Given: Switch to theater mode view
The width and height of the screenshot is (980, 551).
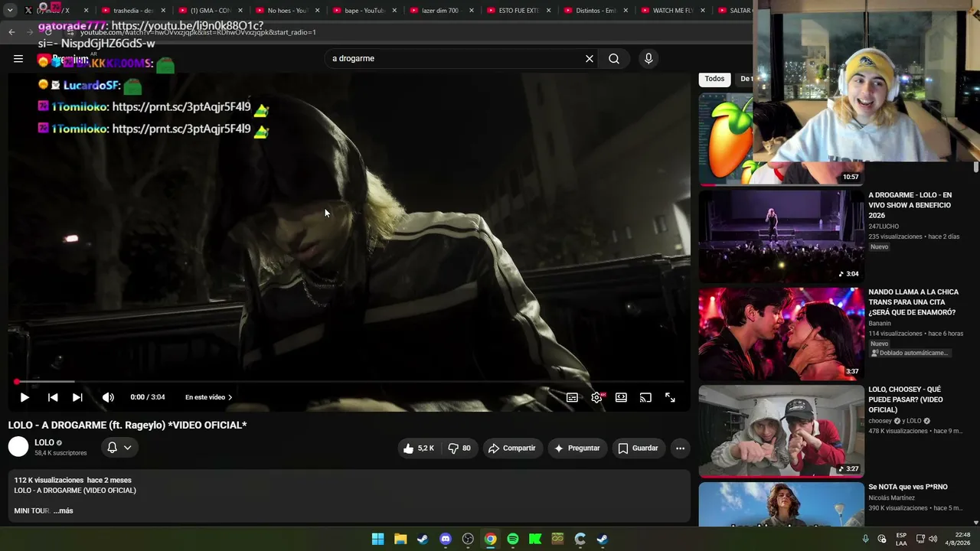Looking at the screenshot, I should pos(621,397).
